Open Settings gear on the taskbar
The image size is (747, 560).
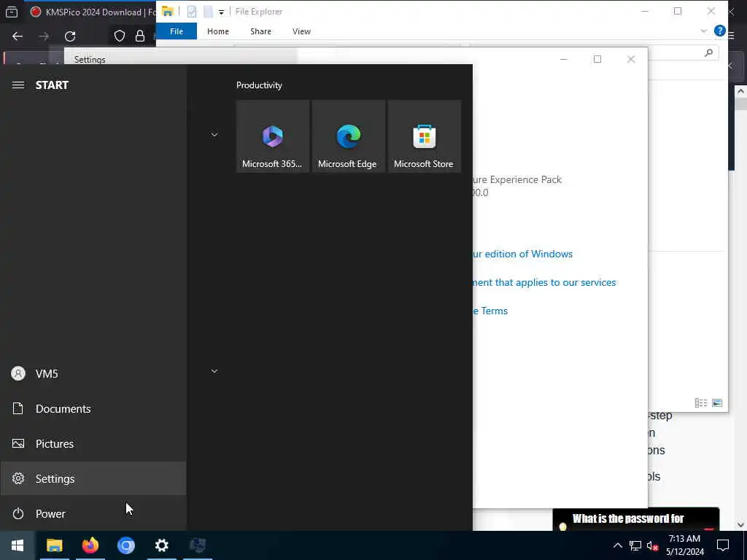click(x=162, y=545)
